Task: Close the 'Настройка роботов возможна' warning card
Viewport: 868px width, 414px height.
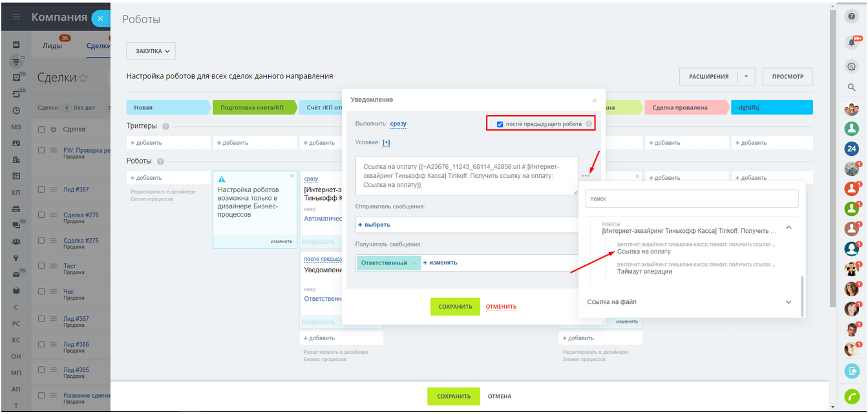Action: (x=291, y=176)
